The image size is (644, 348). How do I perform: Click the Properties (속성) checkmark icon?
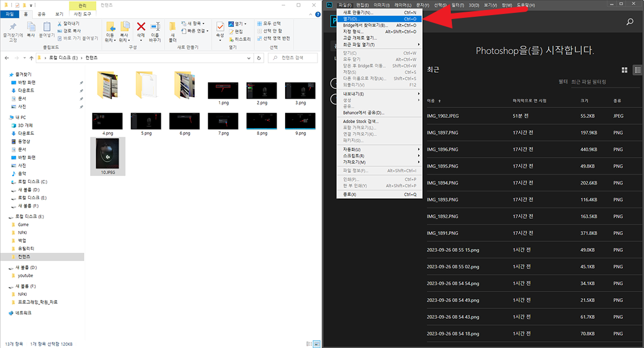pos(220,27)
